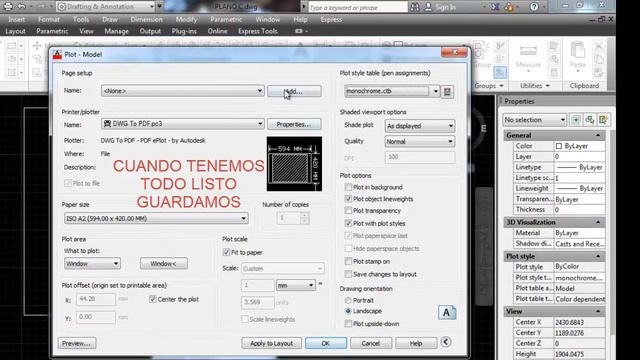640x360 pixels.
Task: Click the workspace gear icon
Action: (x=61, y=7)
